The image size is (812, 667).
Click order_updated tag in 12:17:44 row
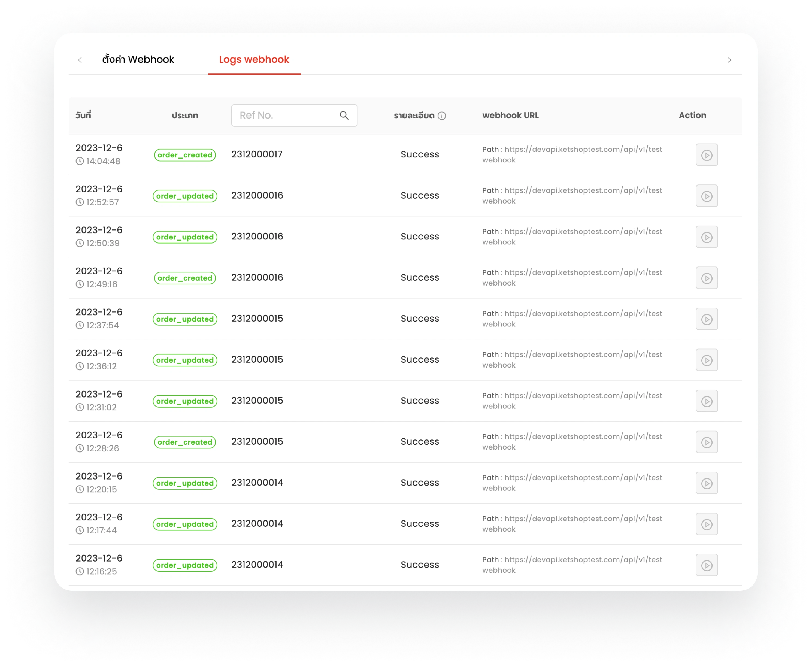coord(185,524)
